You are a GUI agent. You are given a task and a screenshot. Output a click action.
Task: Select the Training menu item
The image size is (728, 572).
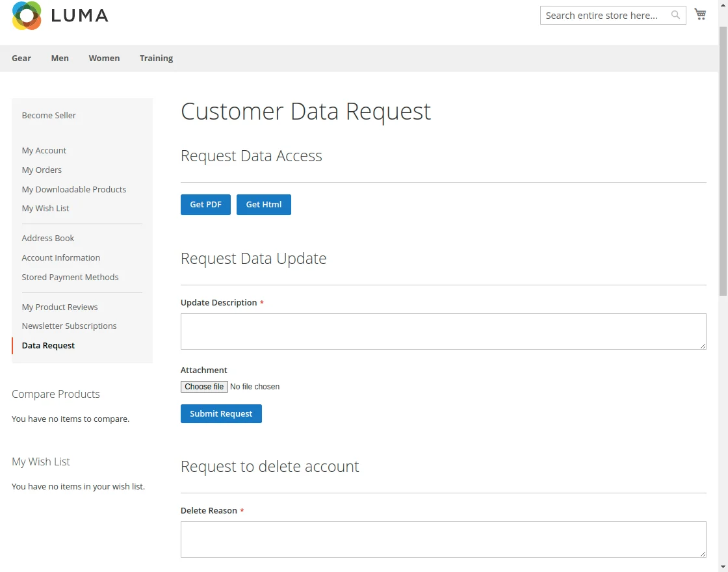click(156, 58)
